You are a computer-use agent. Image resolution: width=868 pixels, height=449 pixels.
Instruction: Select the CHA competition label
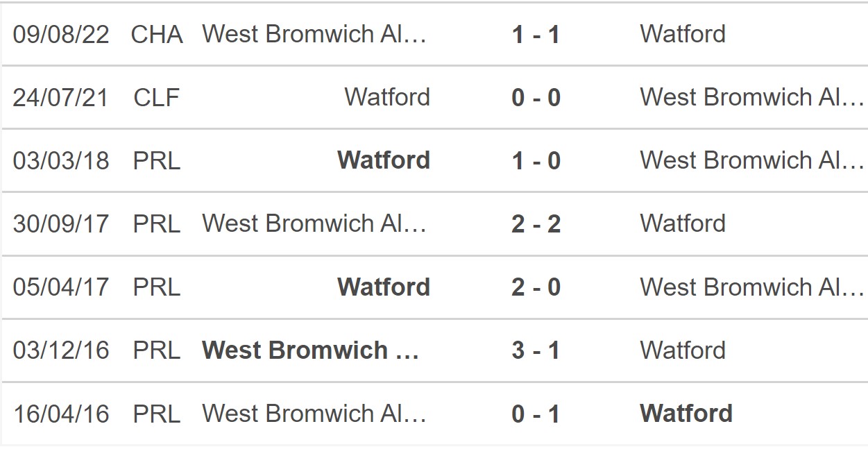(x=157, y=34)
